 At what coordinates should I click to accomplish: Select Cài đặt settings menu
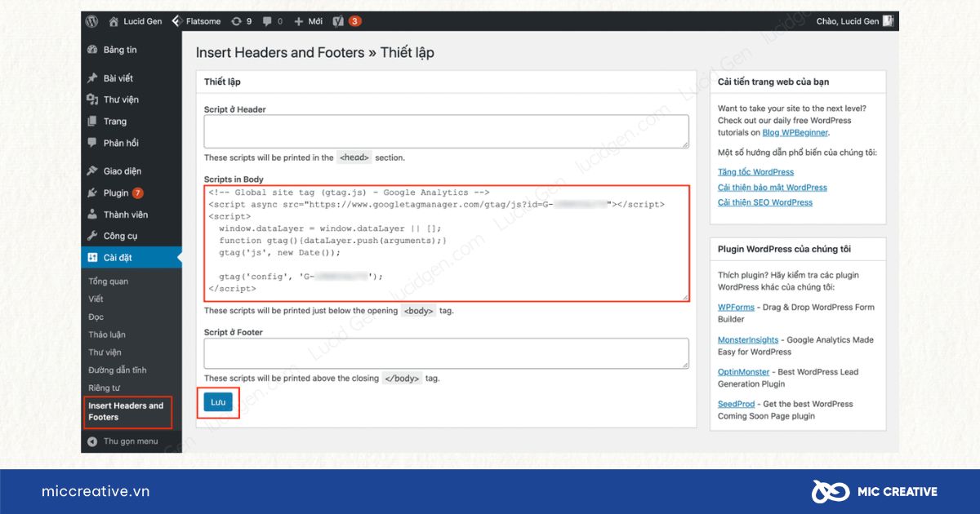point(131,258)
